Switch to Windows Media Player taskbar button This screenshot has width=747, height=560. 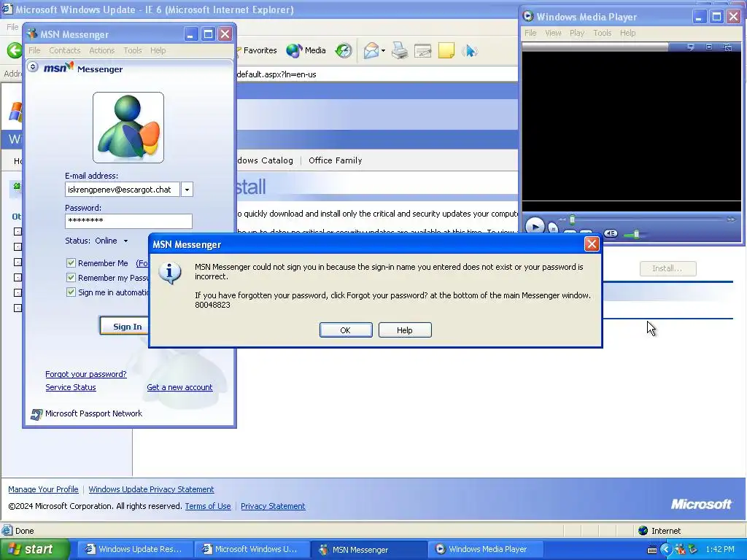(484, 549)
